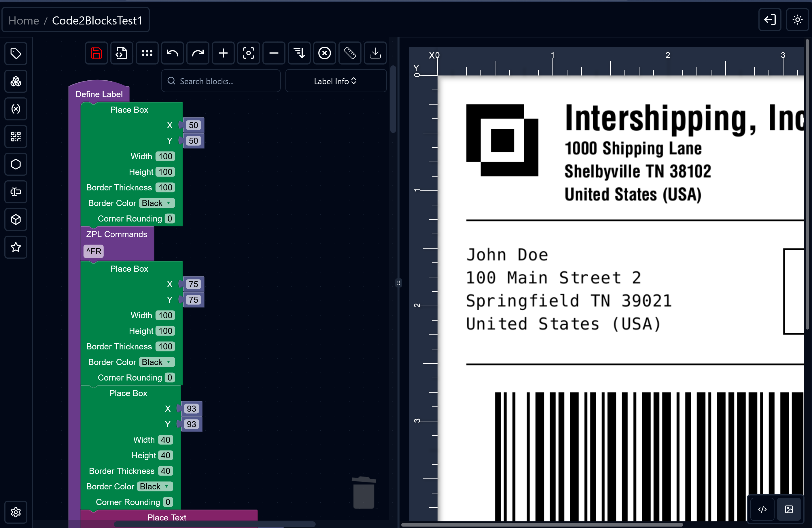Zoom in with the plus icon
This screenshot has width=812, height=528.
223,53
